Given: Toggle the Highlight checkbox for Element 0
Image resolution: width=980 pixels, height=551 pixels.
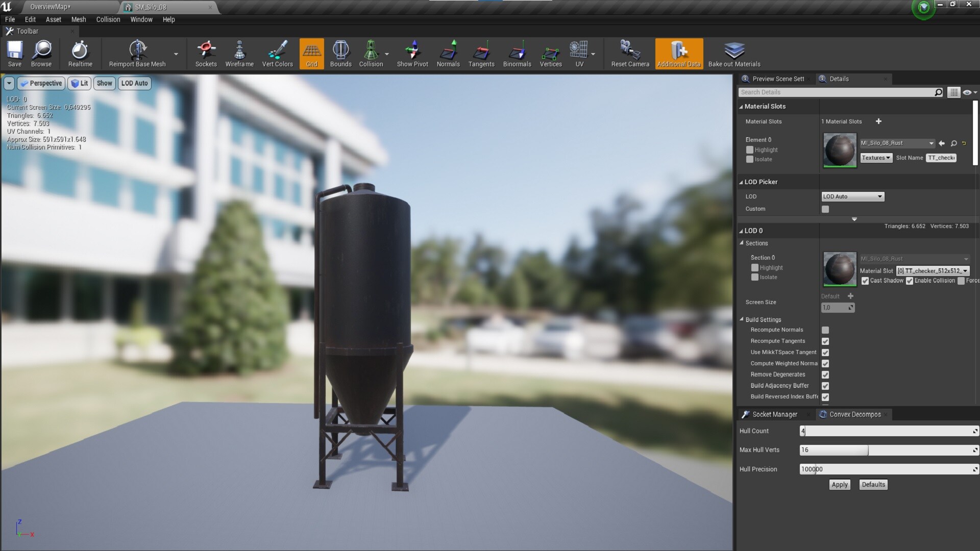Looking at the screenshot, I should [749, 149].
